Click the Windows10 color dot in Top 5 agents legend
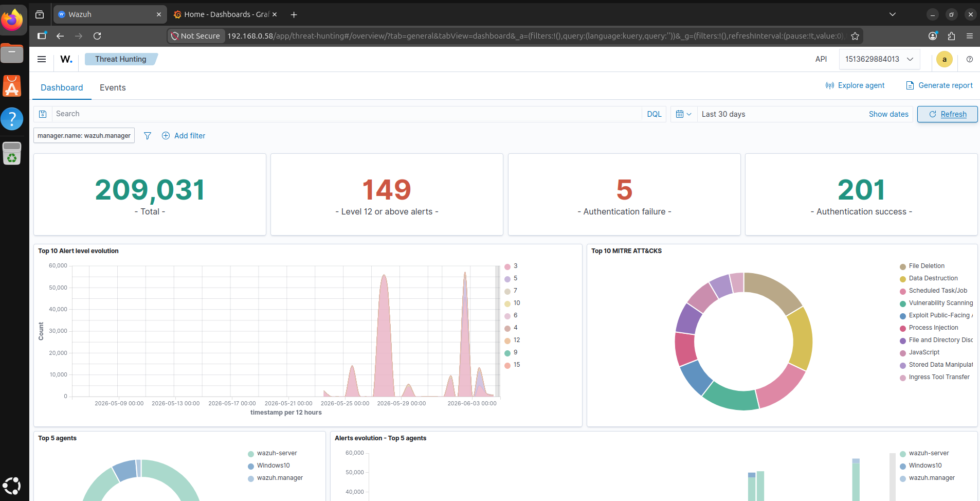Viewport: 980px width, 501px height. (x=251, y=466)
